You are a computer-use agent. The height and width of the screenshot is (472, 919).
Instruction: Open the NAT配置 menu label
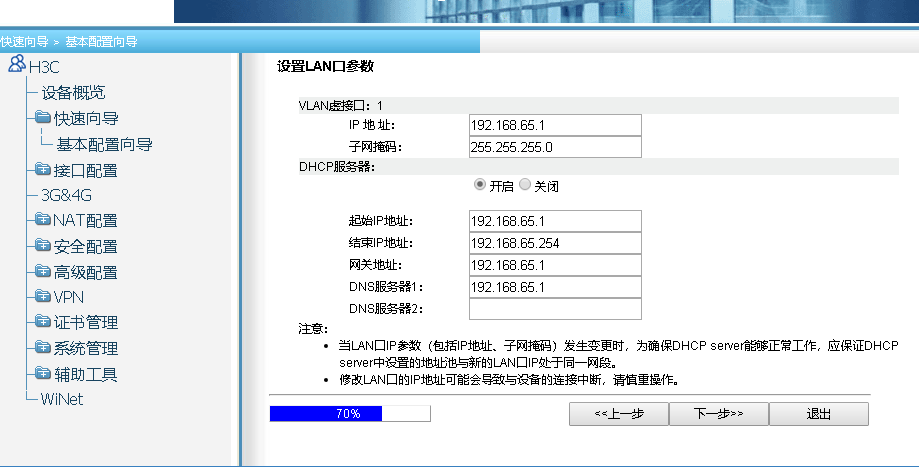click(x=85, y=220)
